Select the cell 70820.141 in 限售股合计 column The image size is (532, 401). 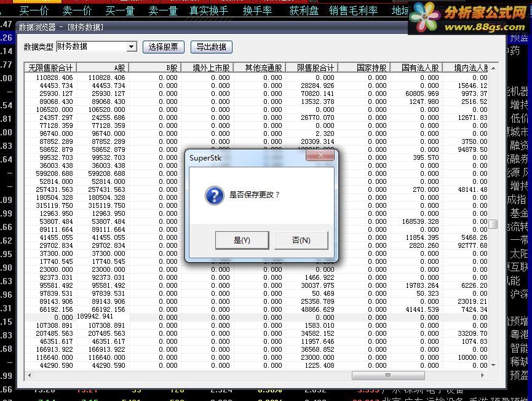point(317,93)
